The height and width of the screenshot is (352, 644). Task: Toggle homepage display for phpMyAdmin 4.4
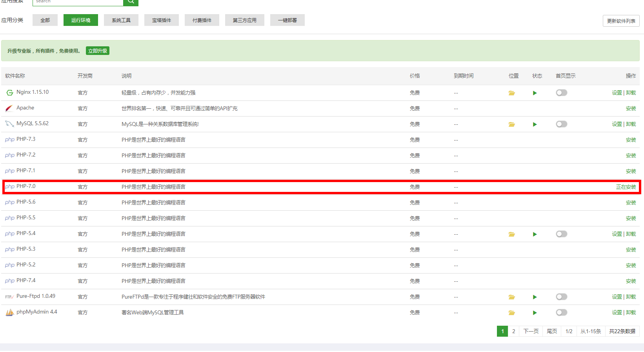click(x=562, y=312)
